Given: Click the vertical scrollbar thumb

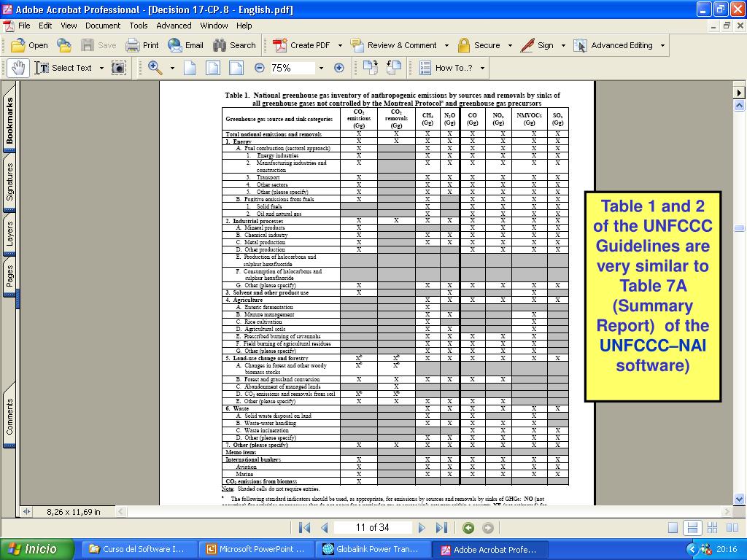Looking at the screenshot, I should point(739,228).
